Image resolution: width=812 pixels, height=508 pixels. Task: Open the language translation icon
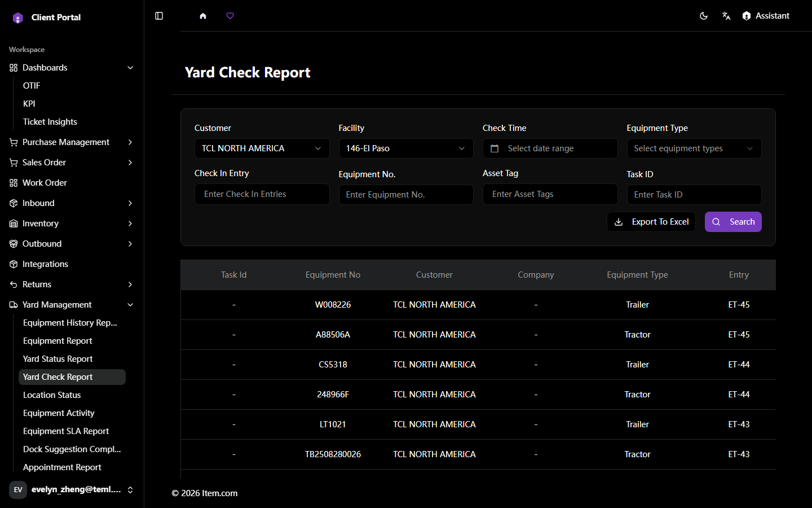pyautogui.click(x=726, y=16)
